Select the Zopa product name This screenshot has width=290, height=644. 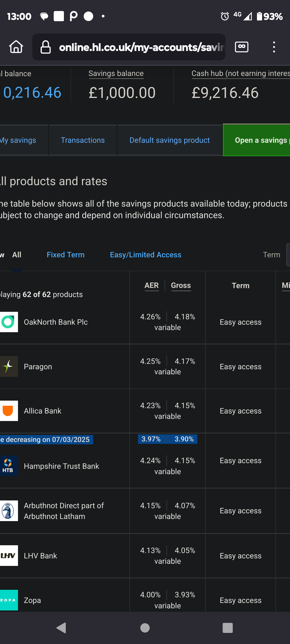pyautogui.click(x=32, y=600)
